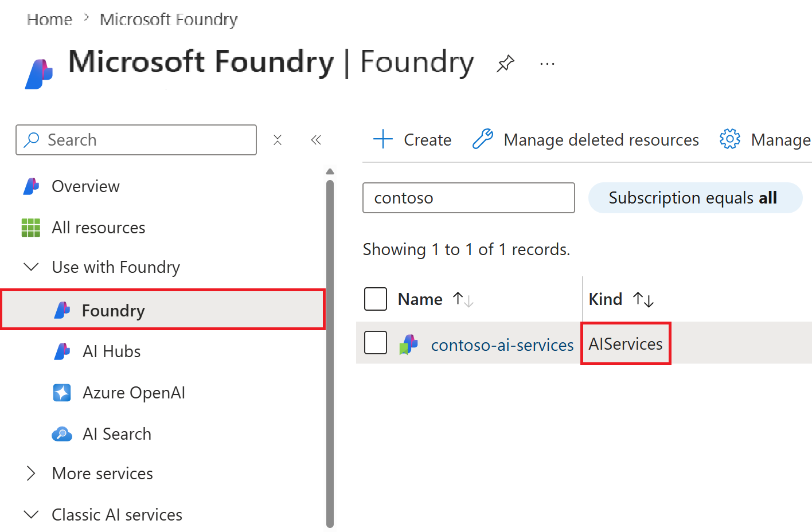812x532 pixels.
Task: Click the contoso-ai-services resource icon
Action: [x=409, y=344]
